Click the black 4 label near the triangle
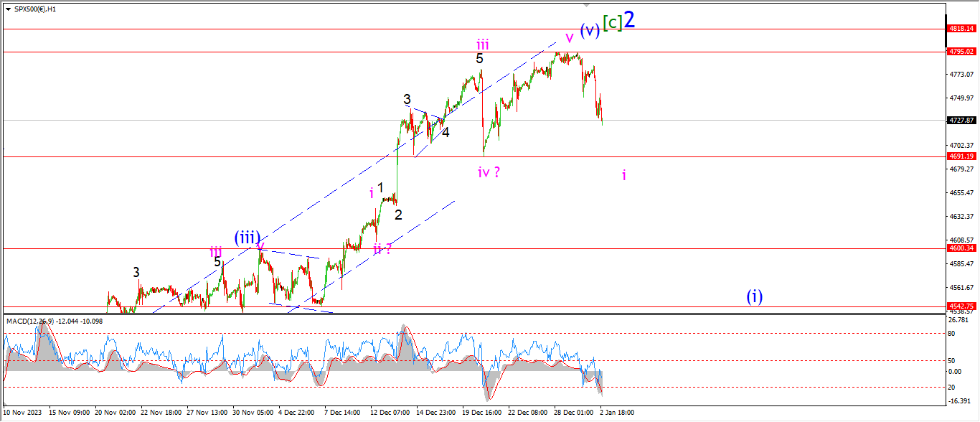This screenshot has height=422, width=980. click(446, 132)
